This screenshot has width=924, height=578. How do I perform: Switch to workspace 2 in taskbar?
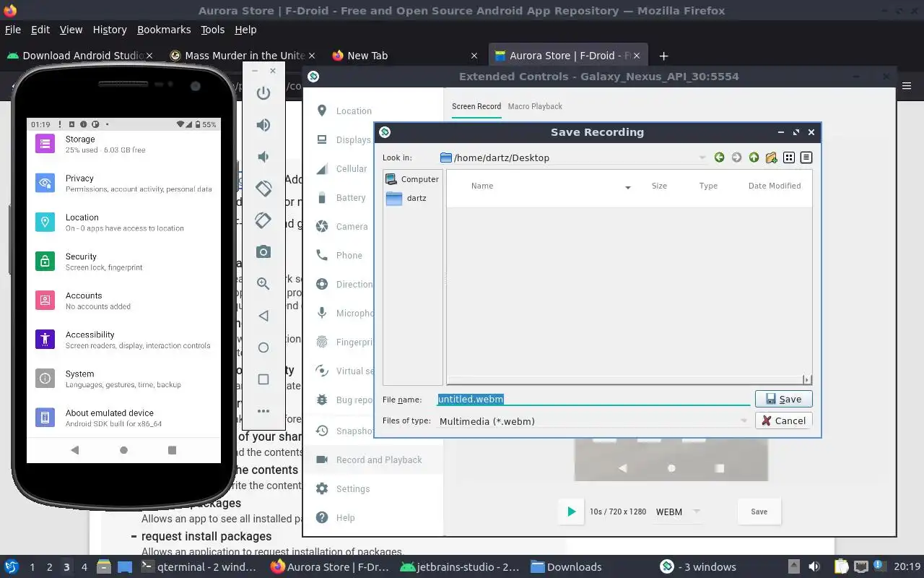pos(49,567)
